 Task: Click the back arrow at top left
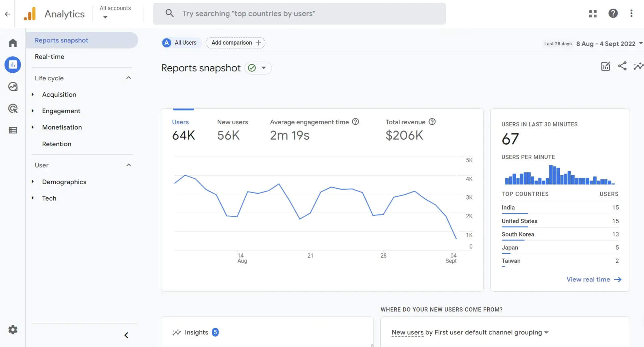tap(7, 14)
